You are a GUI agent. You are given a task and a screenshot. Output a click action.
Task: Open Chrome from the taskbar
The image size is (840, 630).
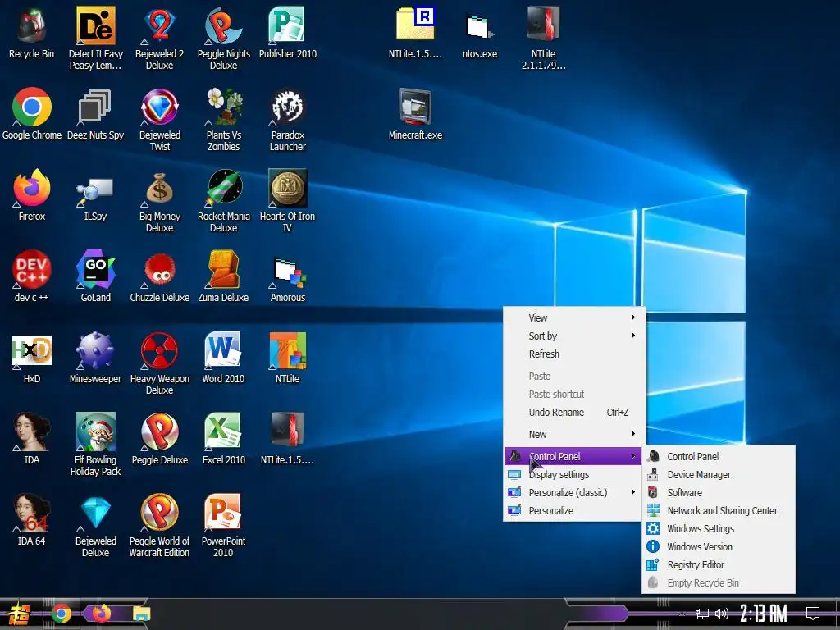point(62,614)
